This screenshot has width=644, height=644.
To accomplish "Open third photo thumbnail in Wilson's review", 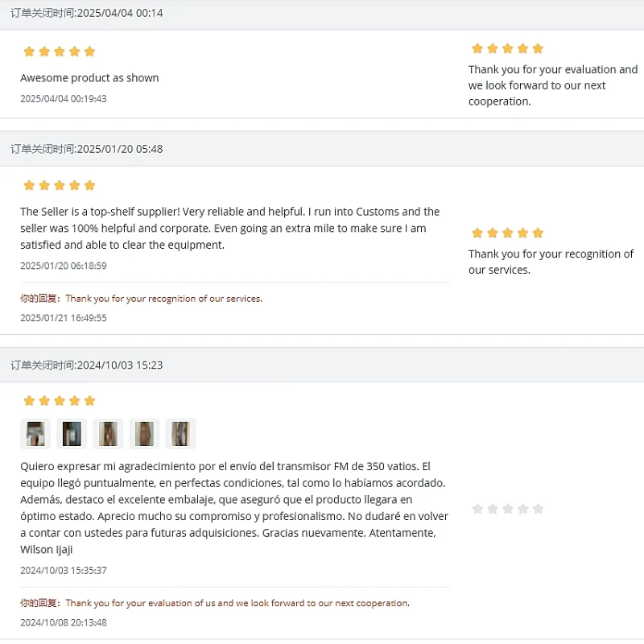I will point(108,434).
